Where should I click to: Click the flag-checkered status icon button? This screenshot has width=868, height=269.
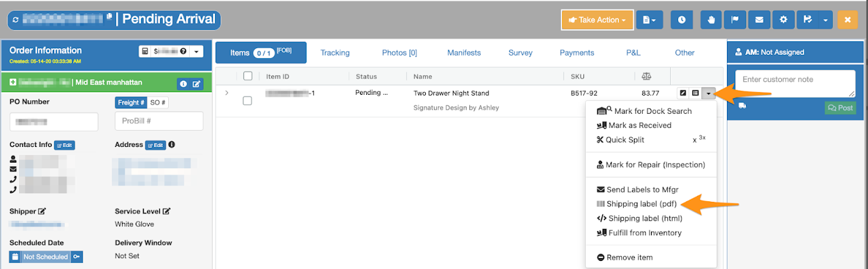(807, 20)
